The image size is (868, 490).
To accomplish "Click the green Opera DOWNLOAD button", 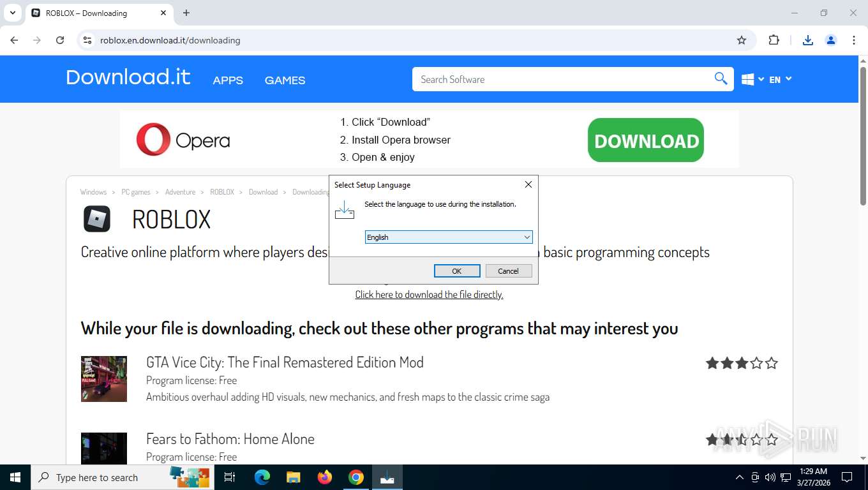I will click(x=645, y=140).
